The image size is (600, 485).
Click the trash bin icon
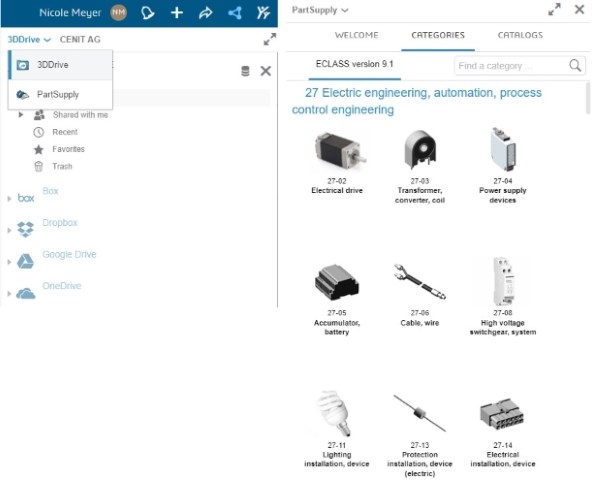pos(39,167)
